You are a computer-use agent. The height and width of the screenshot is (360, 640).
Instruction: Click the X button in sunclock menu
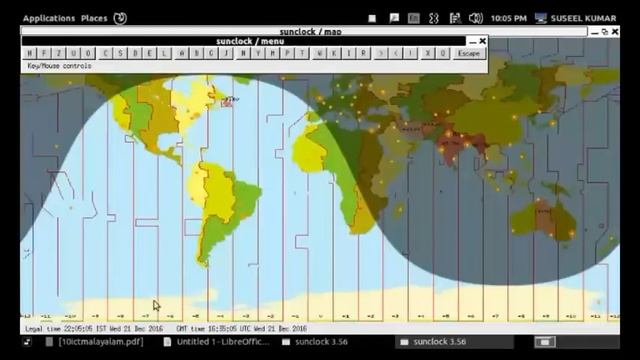click(x=428, y=53)
